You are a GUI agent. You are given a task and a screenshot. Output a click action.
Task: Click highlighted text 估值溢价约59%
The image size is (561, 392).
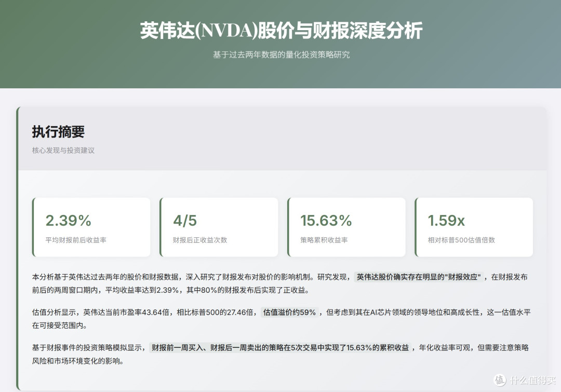289,312
